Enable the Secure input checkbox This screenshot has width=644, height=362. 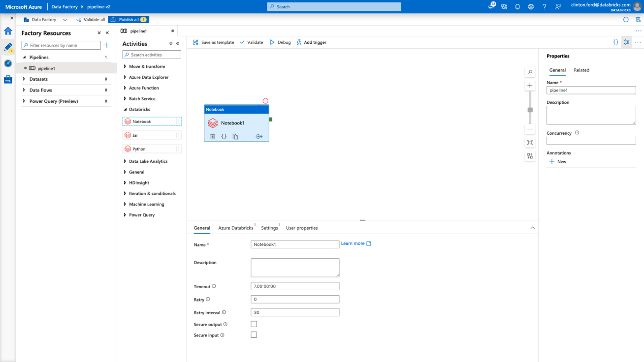[x=254, y=335]
